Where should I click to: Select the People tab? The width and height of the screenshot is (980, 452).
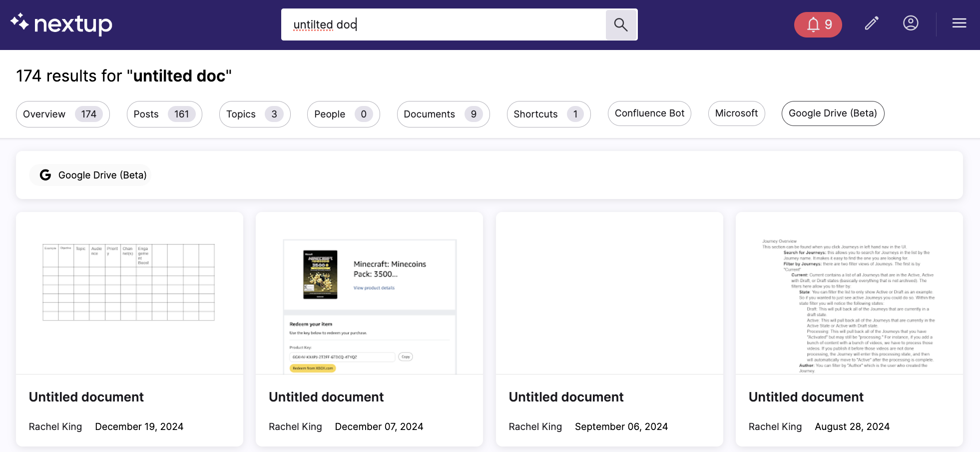point(343,114)
